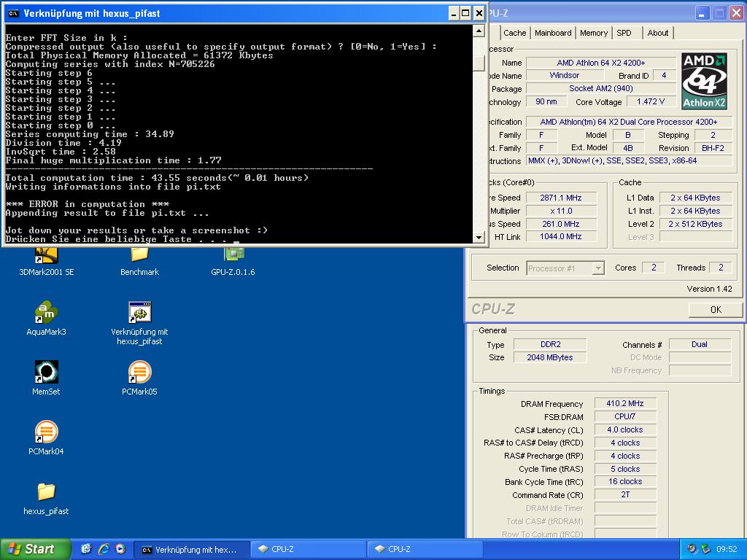Viewport: 747px width, 560px height.
Task: Open the console window's system menu icon
Action: 13,13
